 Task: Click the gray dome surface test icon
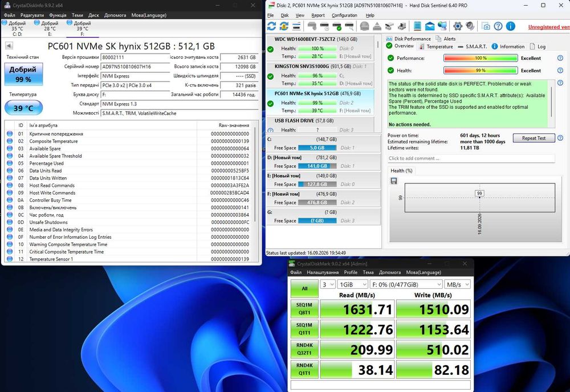pos(365,26)
